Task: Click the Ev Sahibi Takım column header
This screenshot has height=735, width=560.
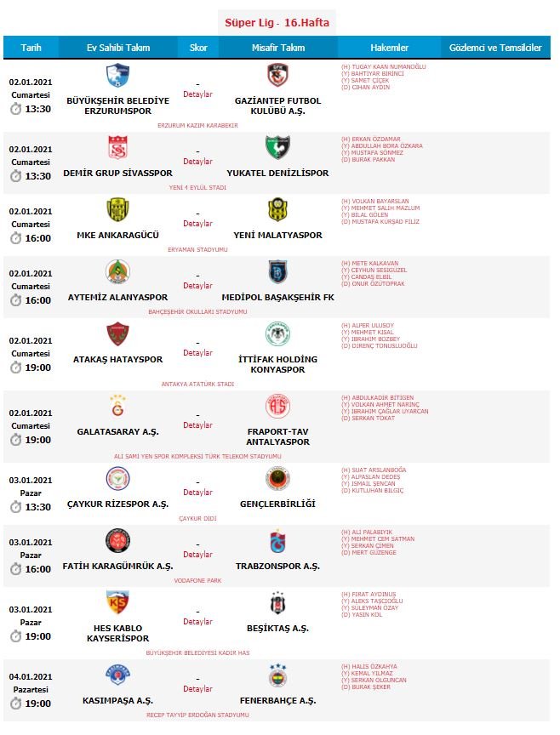Action: (x=118, y=48)
